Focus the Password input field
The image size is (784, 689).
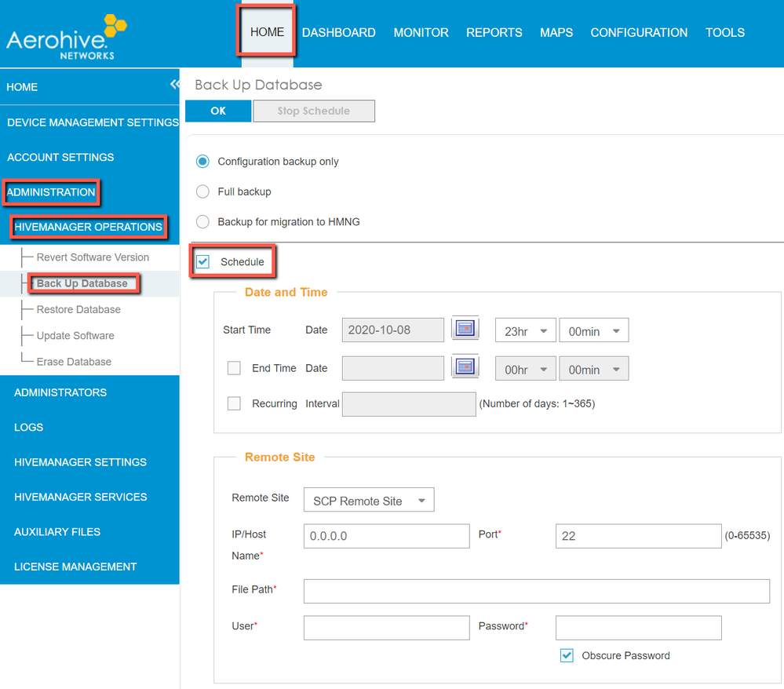coord(639,628)
